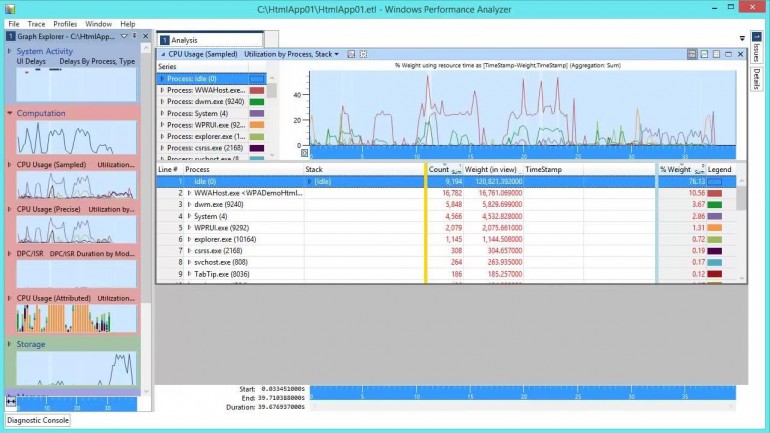Click the zoom arrows icon at timeline bottom-left
770x433 pixels.
(x=11, y=401)
